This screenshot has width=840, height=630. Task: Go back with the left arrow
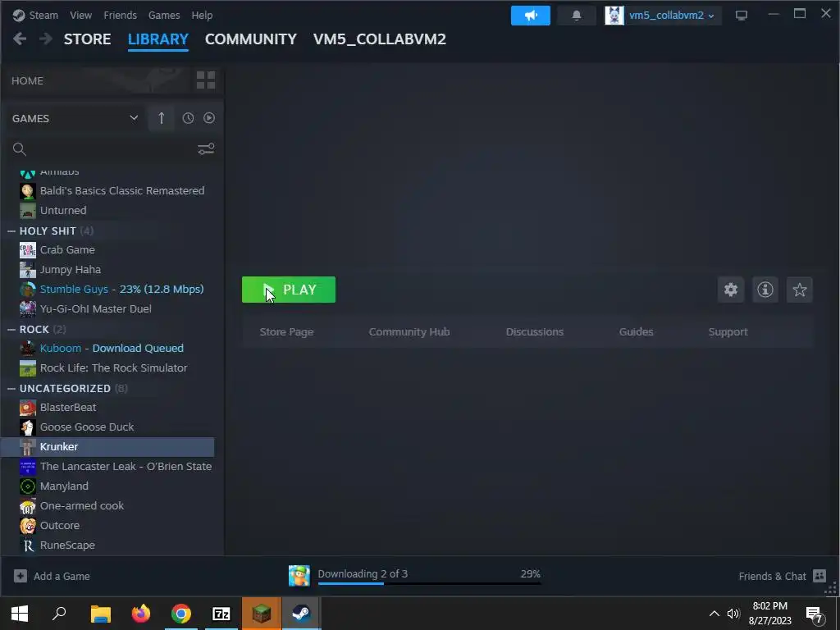point(20,39)
